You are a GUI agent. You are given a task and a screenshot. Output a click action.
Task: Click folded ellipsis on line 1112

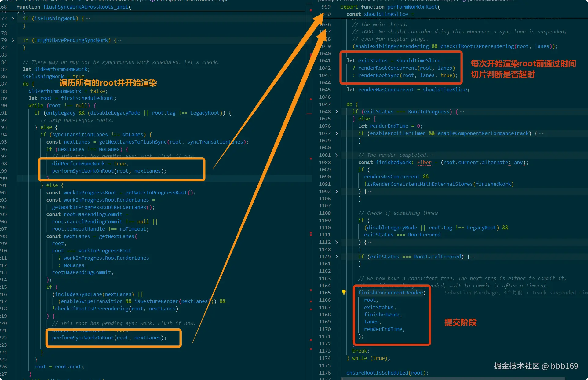click(370, 242)
